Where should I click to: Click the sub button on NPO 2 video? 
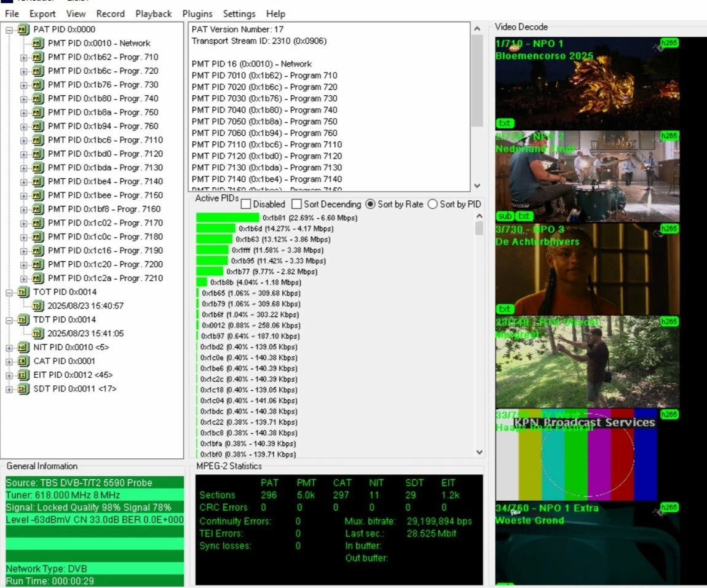pyautogui.click(x=505, y=216)
